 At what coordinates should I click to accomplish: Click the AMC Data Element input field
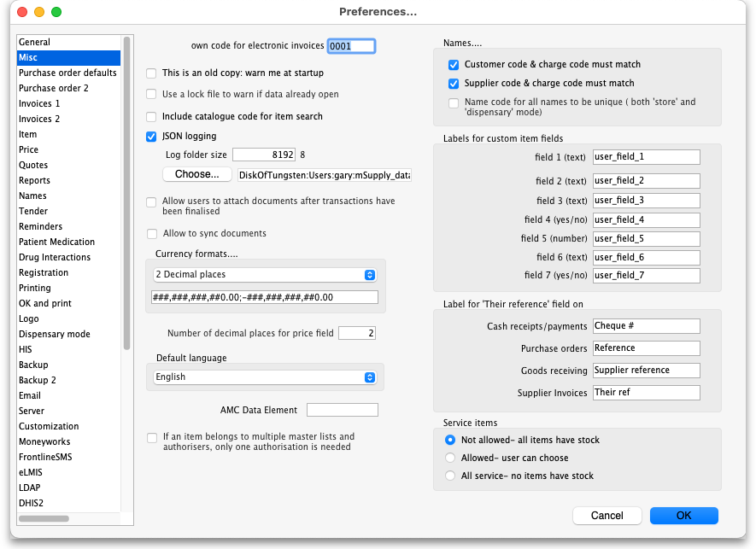(x=341, y=411)
